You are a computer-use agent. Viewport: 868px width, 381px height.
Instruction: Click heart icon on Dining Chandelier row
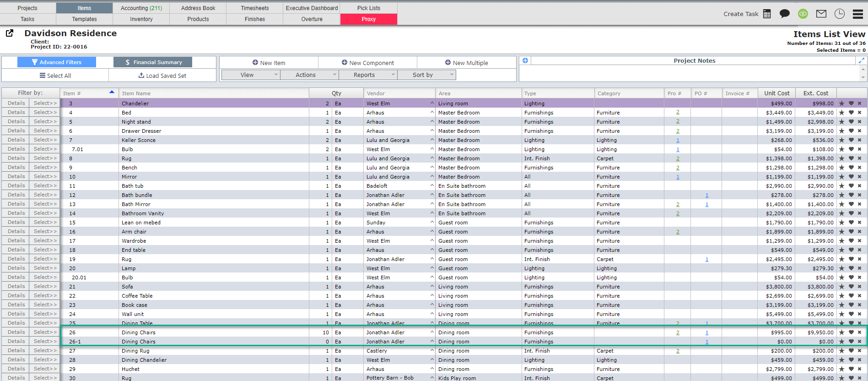point(851,360)
